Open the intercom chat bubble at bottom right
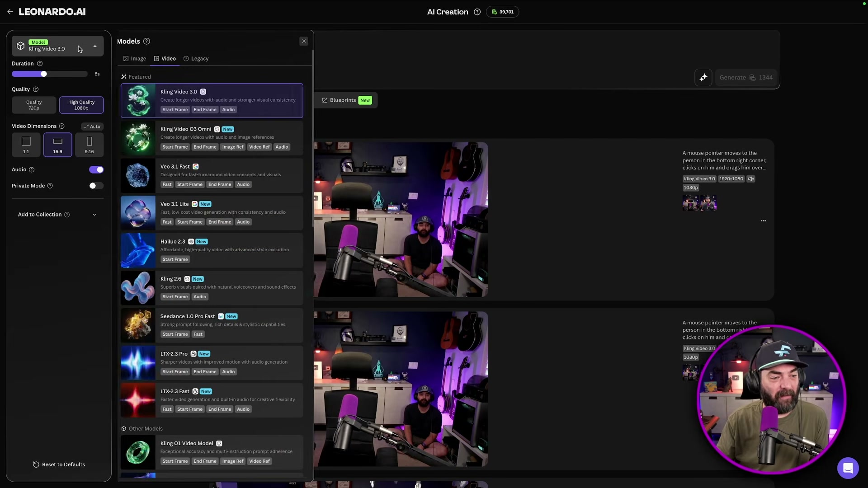The image size is (868, 488). click(x=848, y=468)
